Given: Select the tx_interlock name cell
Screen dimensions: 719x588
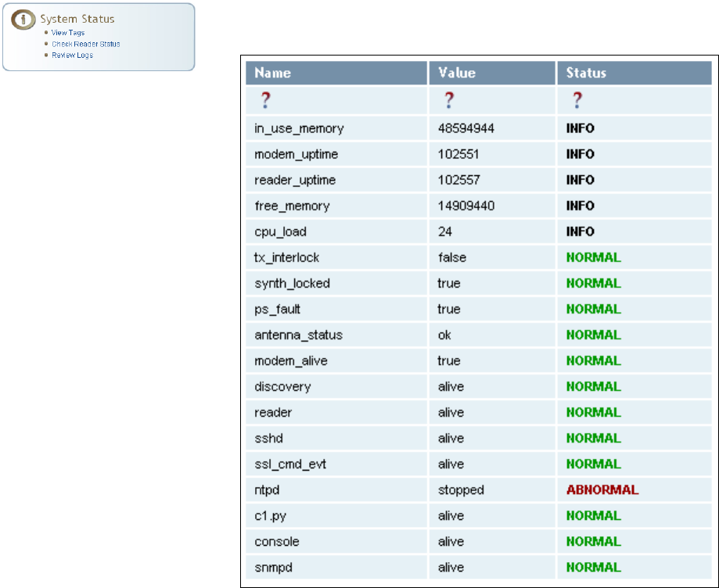Looking at the screenshot, I should [x=336, y=257].
